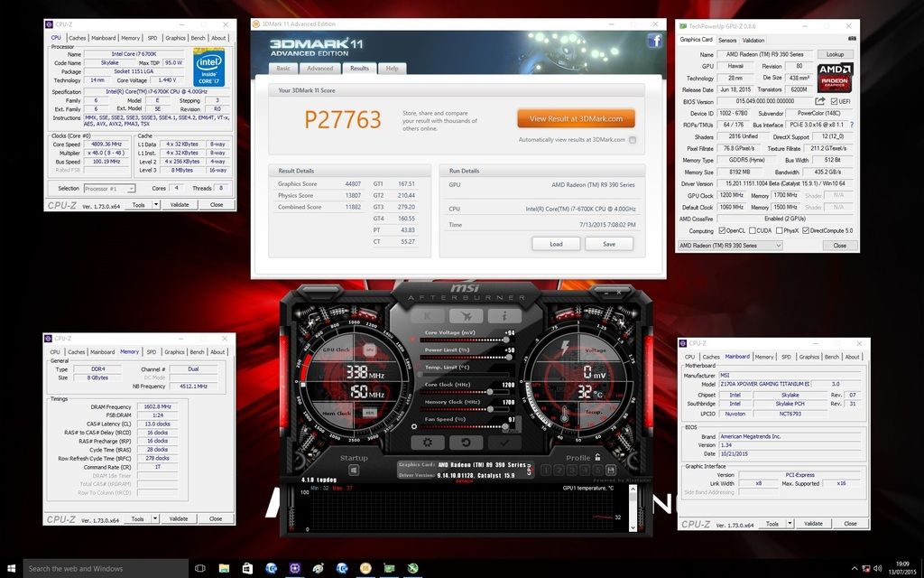The image size is (924, 578).
Task: Click the Afterburner graph scroll-up arrow
Action: click(x=633, y=489)
